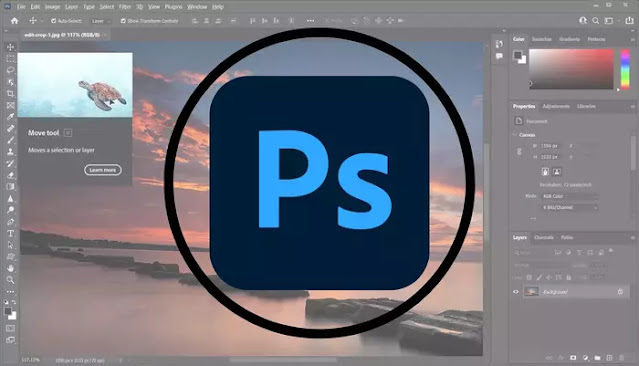The height and width of the screenshot is (366, 639).
Task: Click the Background layer lock icon
Action: point(620,291)
